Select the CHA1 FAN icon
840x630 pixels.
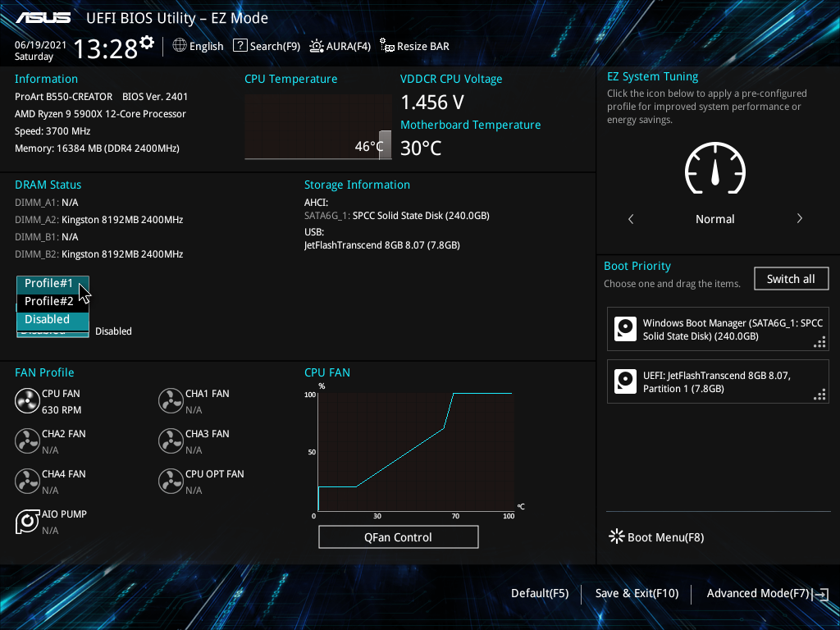(x=171, y=400)
